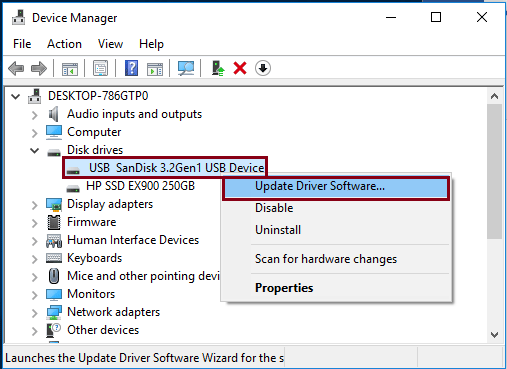Select the Network adapters label

113,312
